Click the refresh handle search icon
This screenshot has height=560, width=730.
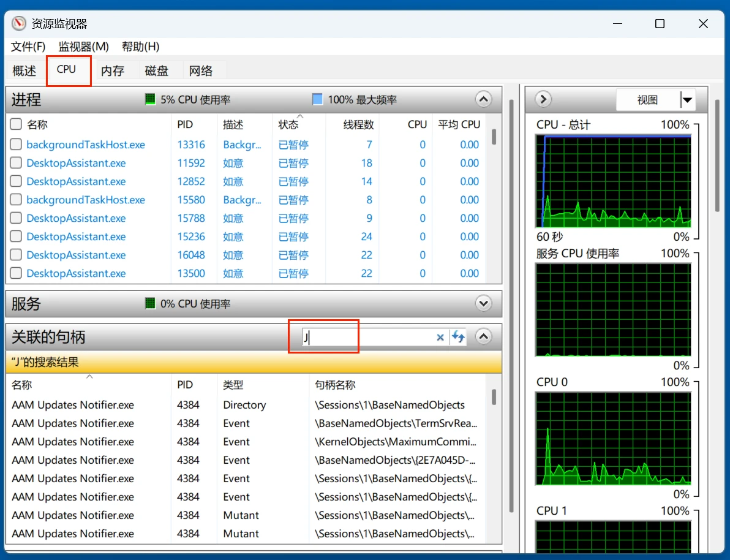point(458,337)
